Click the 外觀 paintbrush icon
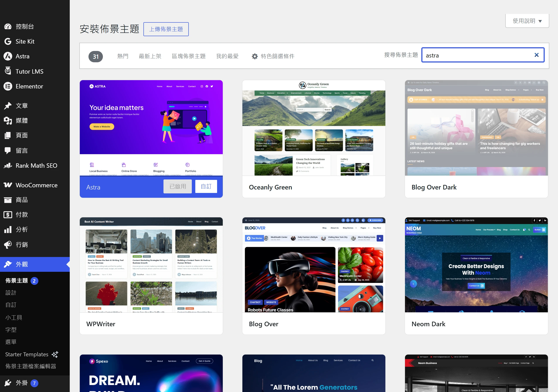This screenshot has width=558, height=392. coord(8,264)
